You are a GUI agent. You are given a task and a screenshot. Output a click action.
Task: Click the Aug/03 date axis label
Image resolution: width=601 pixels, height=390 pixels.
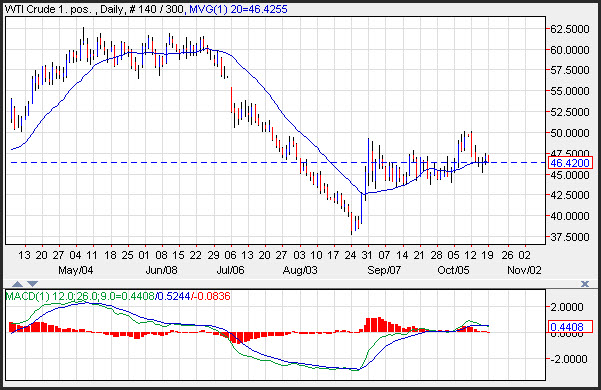(x=300, y=270)
